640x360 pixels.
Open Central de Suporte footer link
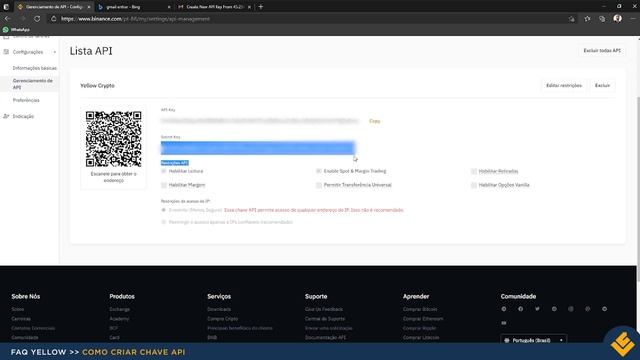[325, 319]
